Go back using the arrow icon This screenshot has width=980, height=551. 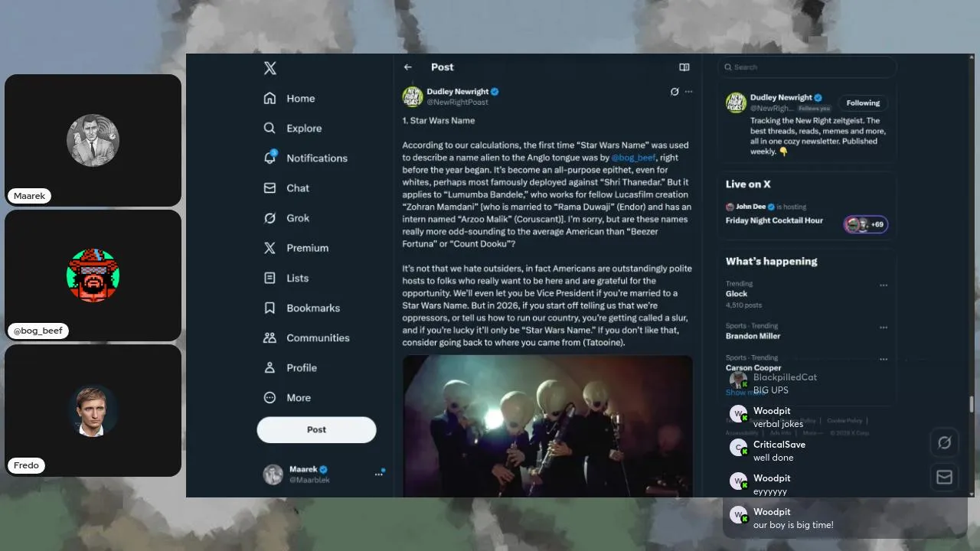(408, 67)
